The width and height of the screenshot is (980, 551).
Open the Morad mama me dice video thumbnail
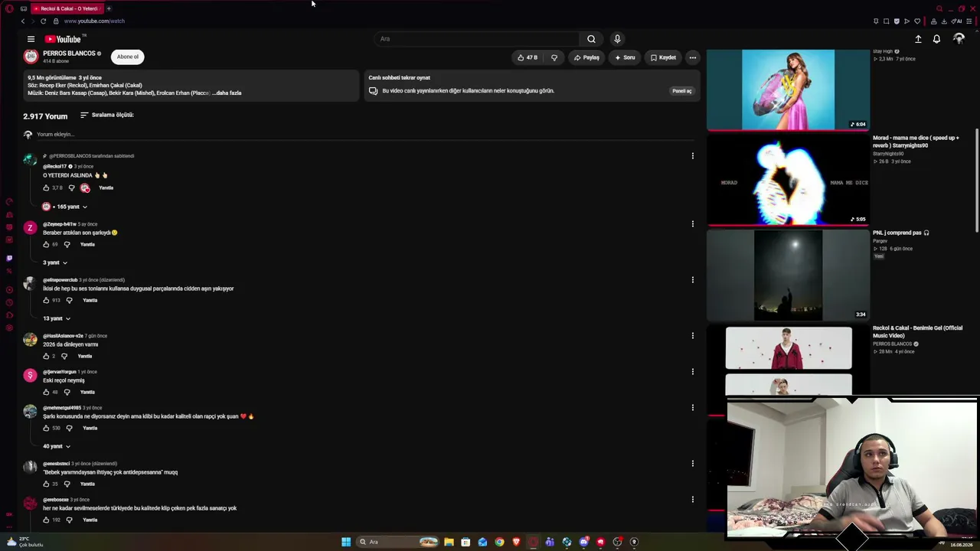coord(788,181)
